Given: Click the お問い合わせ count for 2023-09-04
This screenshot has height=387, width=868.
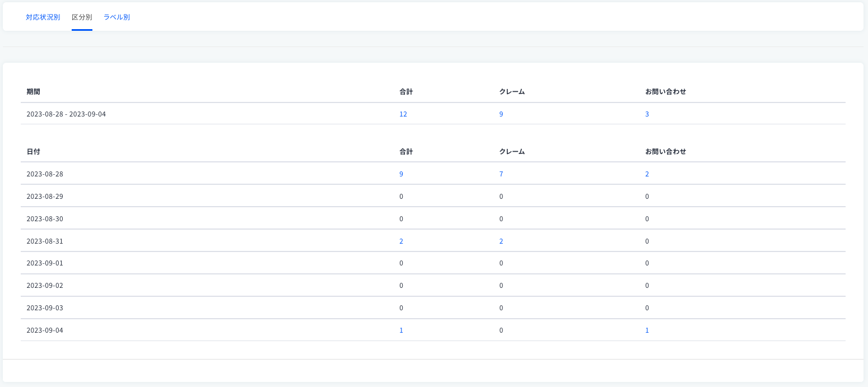Looking at the screenshot, I should tap(647, 330).
